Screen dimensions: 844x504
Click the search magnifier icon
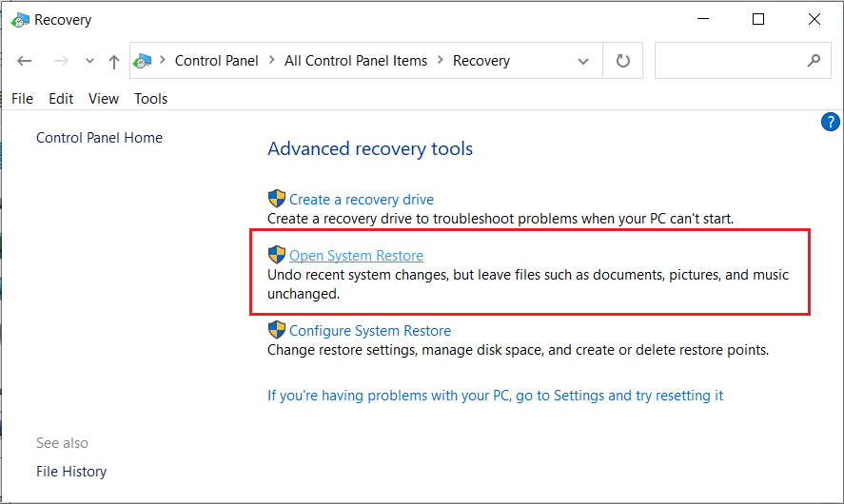813,61
